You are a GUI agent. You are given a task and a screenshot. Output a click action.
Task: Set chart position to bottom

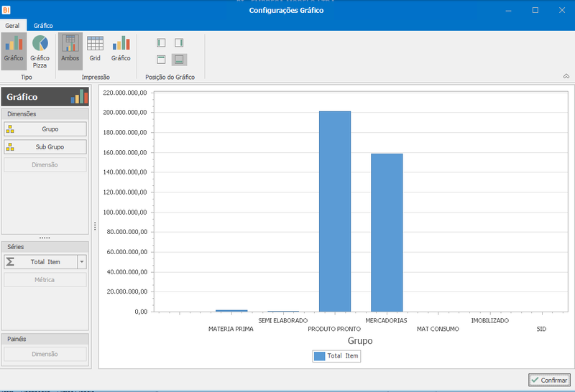point(179,60)
